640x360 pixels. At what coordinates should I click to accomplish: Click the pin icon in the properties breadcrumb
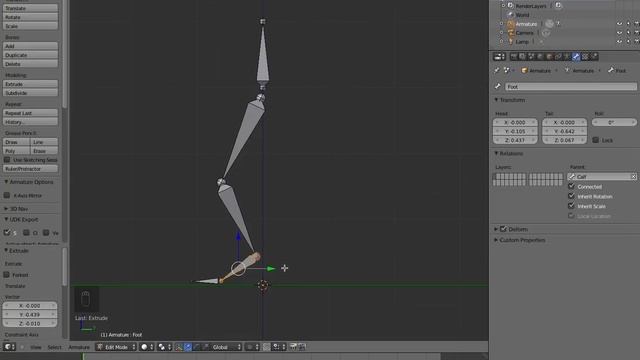tap(497, 70)
